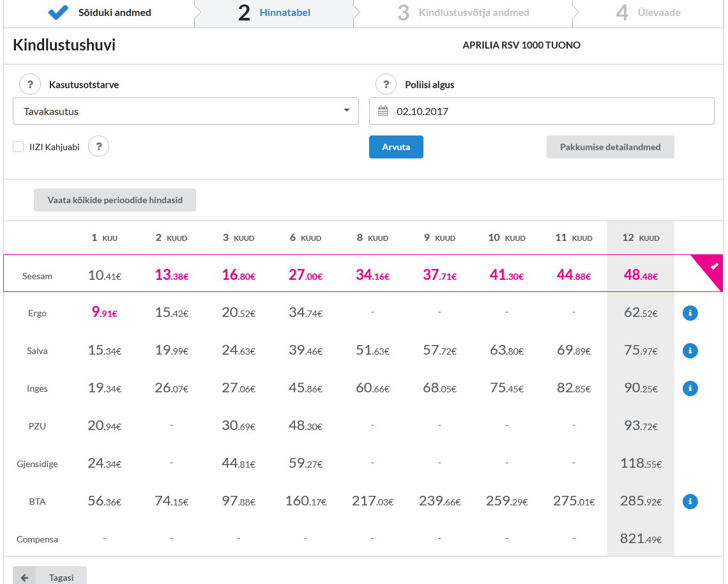Go to Sõiduki andmed step
The height and width of the screenshot is (584, 728).
point(99,13)
